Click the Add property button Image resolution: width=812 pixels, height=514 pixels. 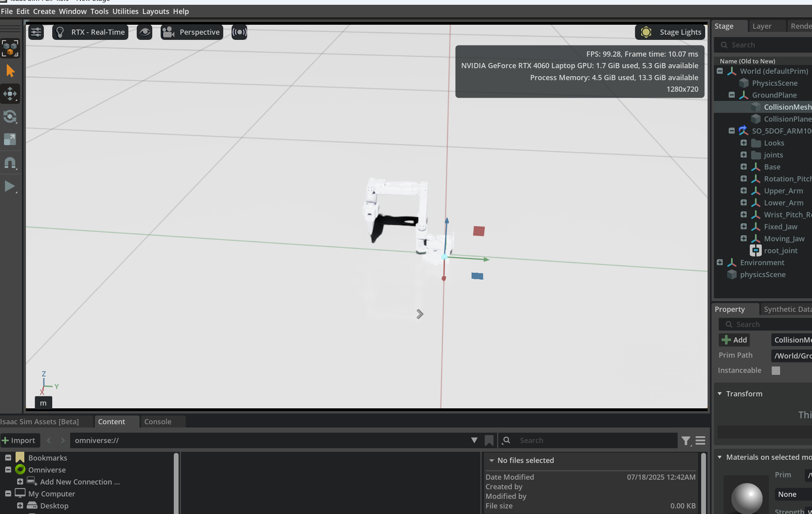tap(734, 340)
